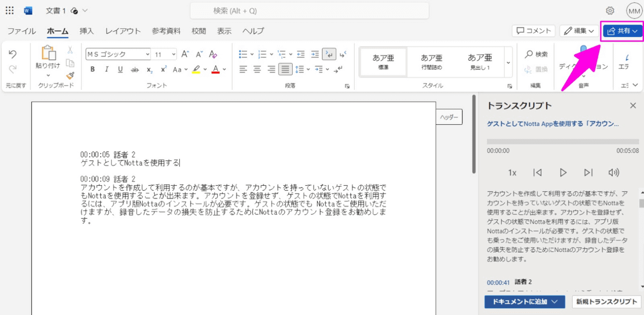Skip back in transcript audio

[x=537, y=173]
